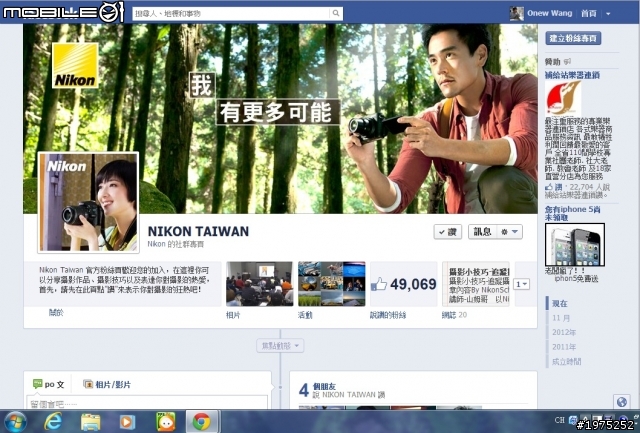
Task: Click the post speech-bubble icon
Action: 38,384
